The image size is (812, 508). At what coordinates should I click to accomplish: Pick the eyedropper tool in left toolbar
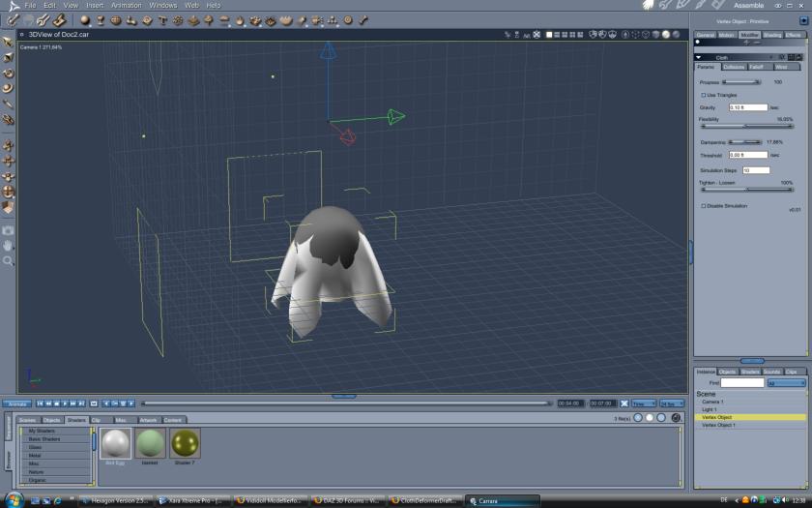point(8,104)
